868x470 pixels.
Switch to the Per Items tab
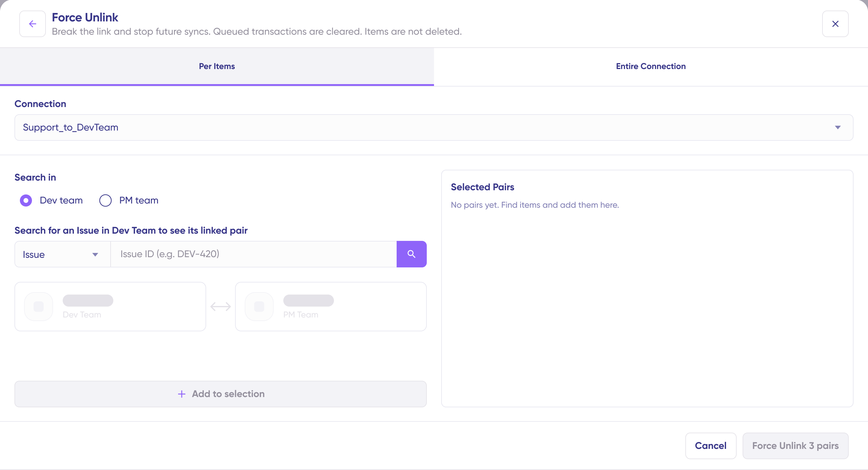point(217,66)
